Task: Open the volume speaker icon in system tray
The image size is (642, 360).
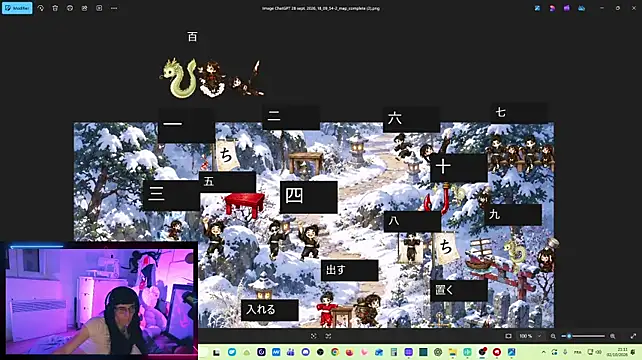Action: pyautogui.click(x=599, y=352)
